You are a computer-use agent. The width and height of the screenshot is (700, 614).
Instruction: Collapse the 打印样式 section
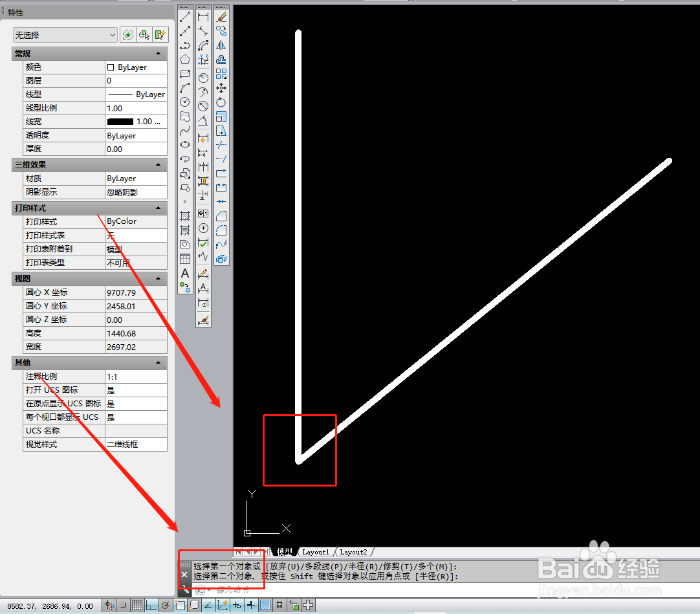(x=158, y=208)
